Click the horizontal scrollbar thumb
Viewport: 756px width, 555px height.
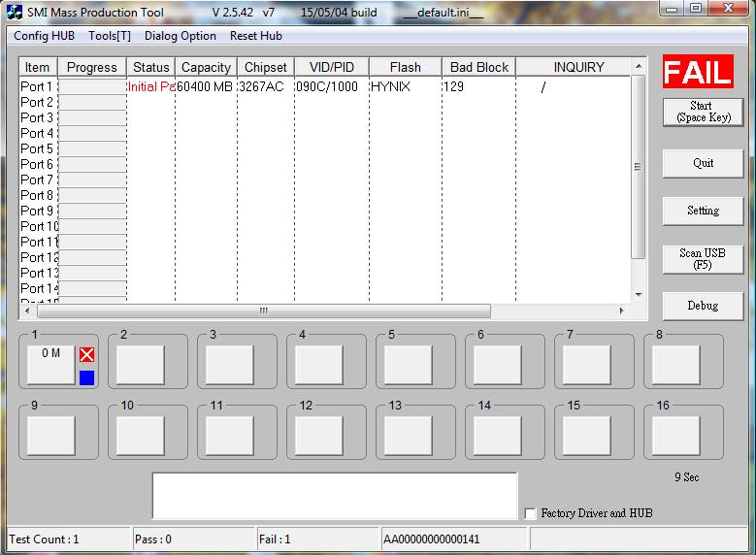pos(264,311)
